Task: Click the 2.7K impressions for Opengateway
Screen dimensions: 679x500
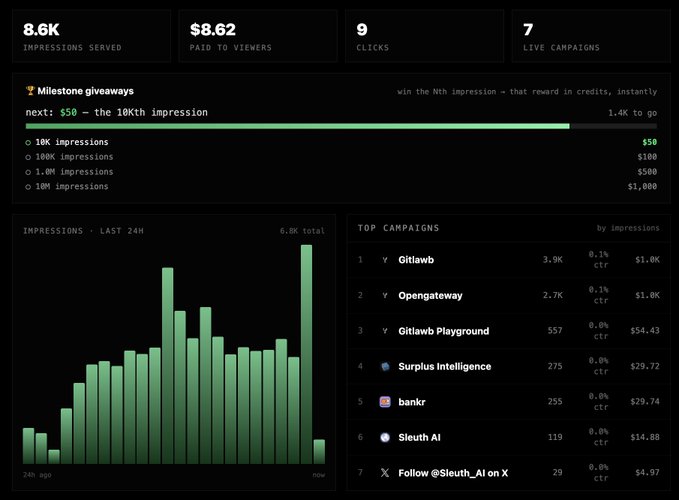Action: [x=553, y=295]
